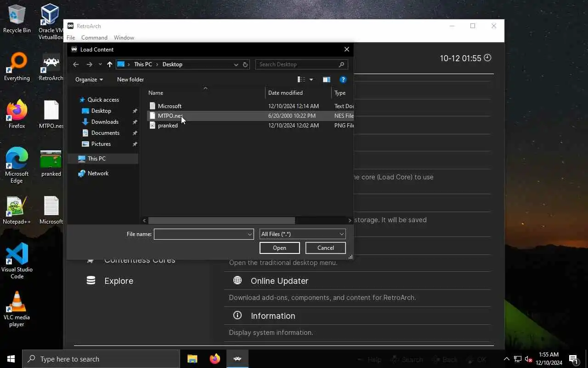Click the Explore database icon
The image size is (588, 368).
coord(91,280)
